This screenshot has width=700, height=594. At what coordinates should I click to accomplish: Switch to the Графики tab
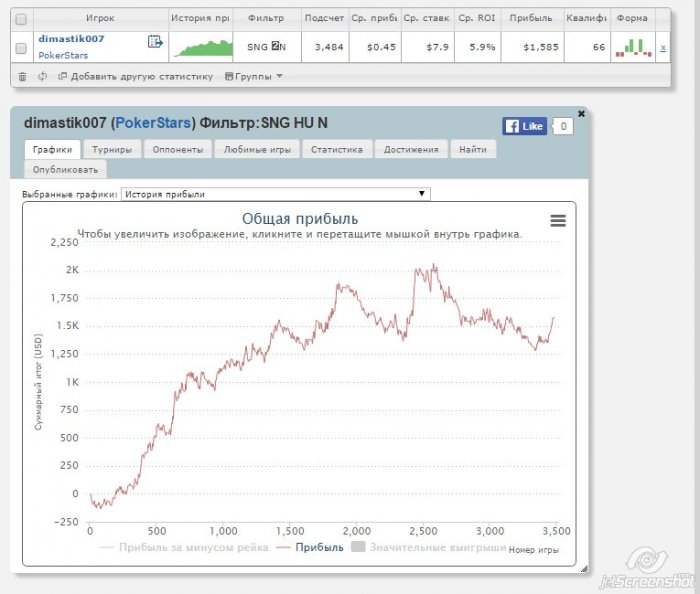pyautogui.click(x=52, y=150)
